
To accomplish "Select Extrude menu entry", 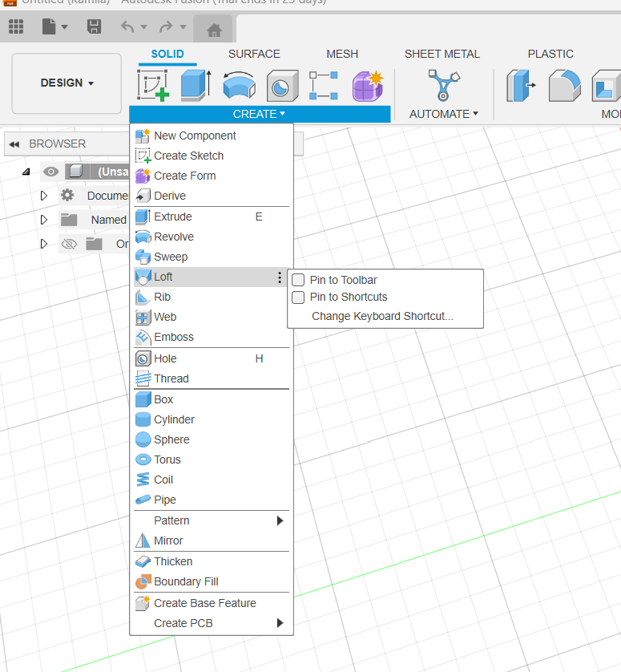I will coord(212,217).
